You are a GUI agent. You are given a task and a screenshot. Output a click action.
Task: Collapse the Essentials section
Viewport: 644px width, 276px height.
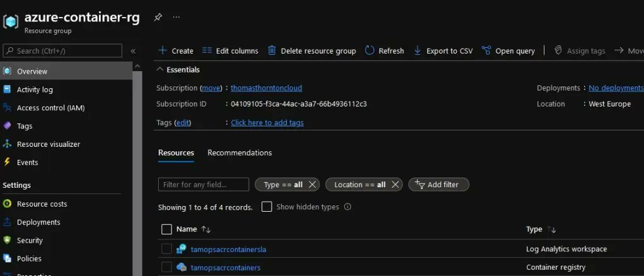(x=160, y=69)
